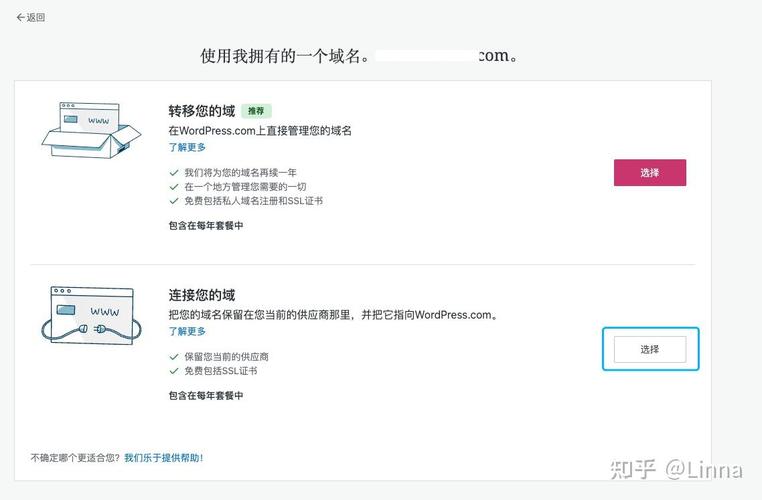
Task: Click the text 免费包括SSL证书
Action: tap(221, 371)
